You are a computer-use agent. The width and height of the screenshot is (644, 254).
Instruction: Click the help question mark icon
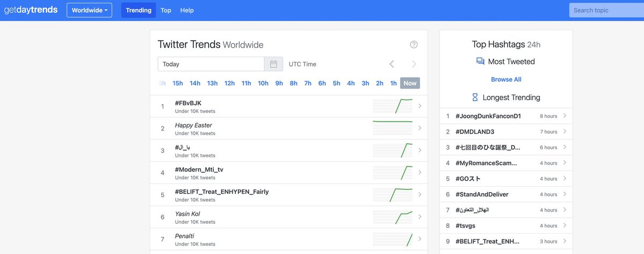tap(414, 45)
